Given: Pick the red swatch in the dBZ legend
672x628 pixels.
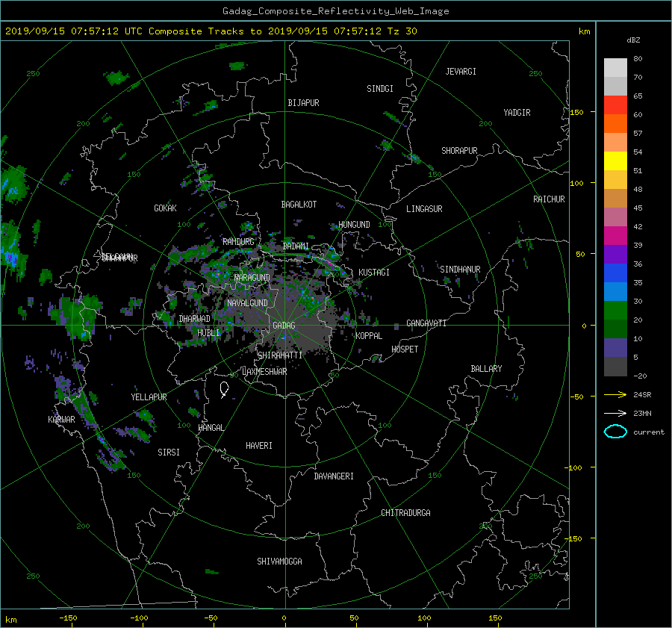Looking at the screenshot, I should (615, 105).
